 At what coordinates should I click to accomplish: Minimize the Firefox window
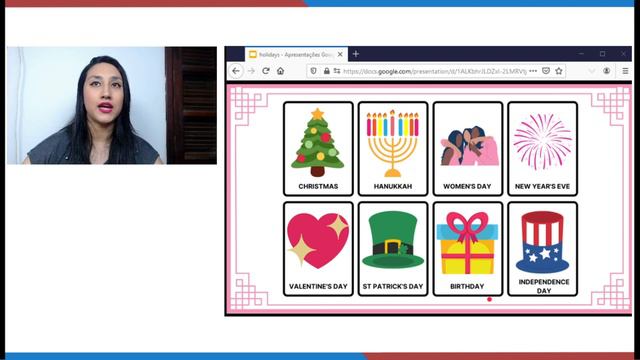[581, 54]
